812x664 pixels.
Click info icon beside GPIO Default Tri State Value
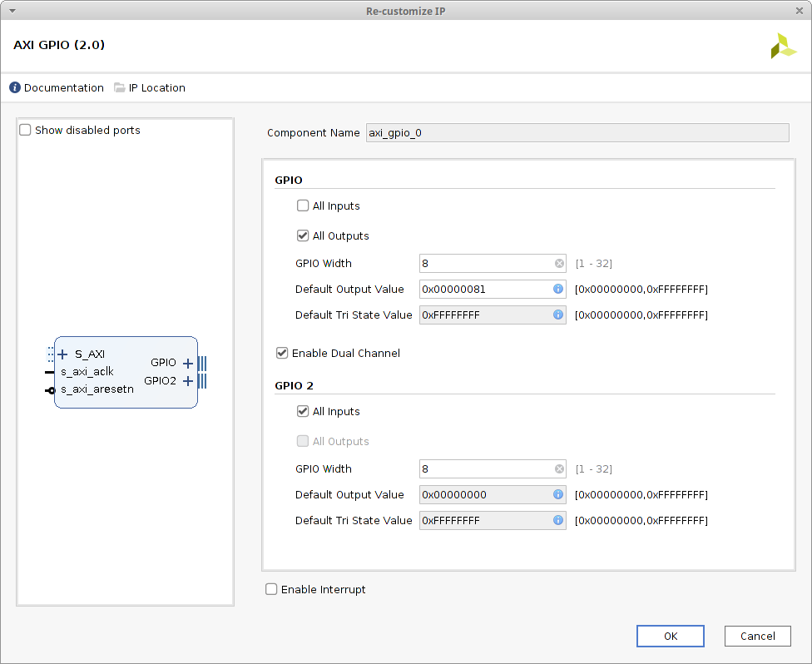coord(558,315)
